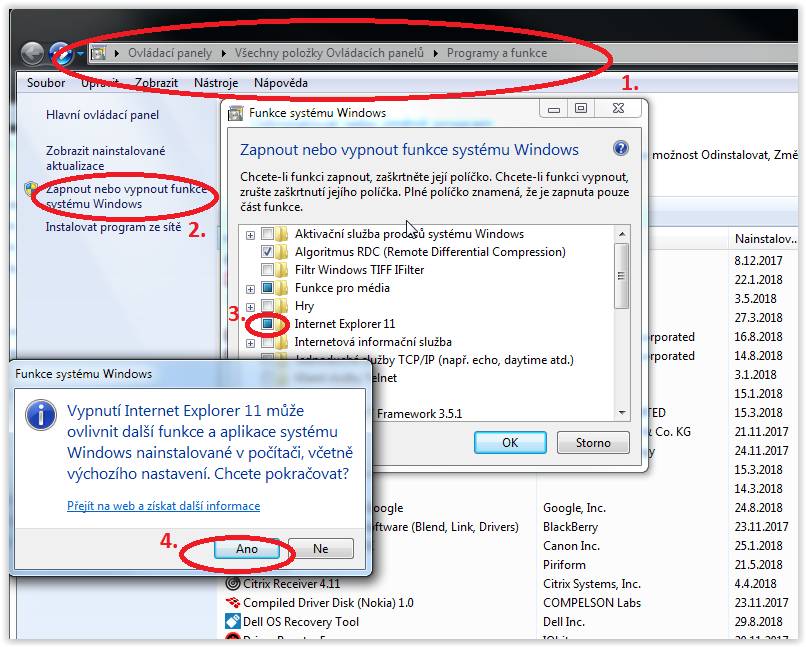
Task: Select Internet Explorer 11 feature label
Action: (x=344, y=324)
